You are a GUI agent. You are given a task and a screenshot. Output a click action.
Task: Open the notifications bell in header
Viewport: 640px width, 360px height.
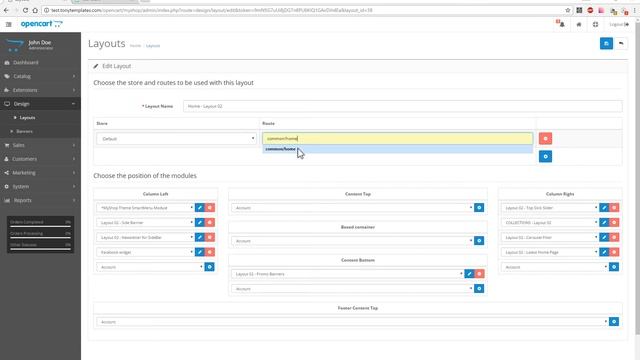tap(561, 24)
